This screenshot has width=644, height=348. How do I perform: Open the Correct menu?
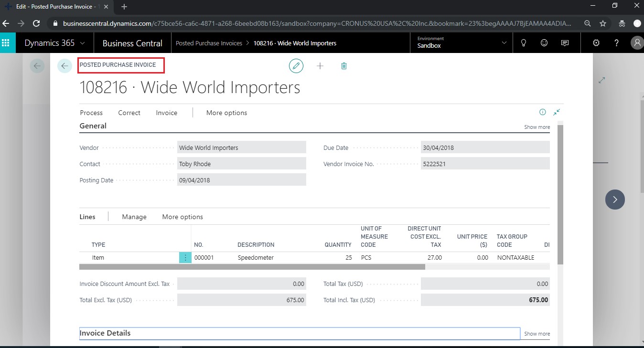coord(129,113)
